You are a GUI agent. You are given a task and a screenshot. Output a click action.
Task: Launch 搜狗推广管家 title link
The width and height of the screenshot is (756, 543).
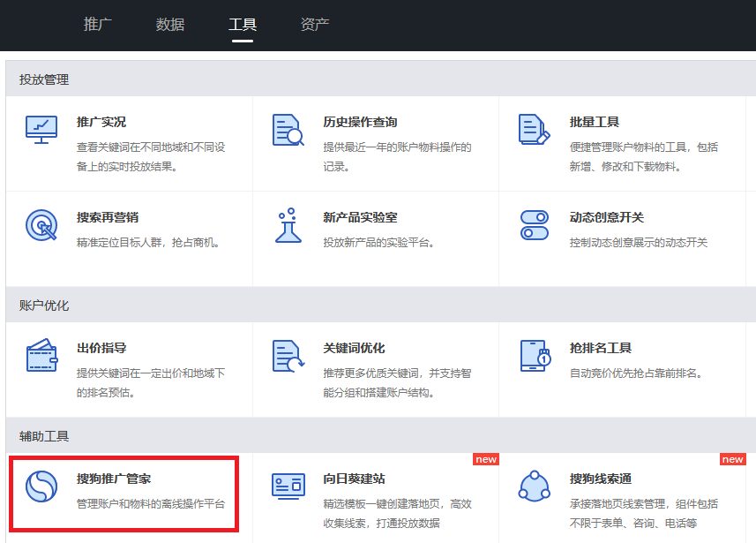[x=114, y=479]
